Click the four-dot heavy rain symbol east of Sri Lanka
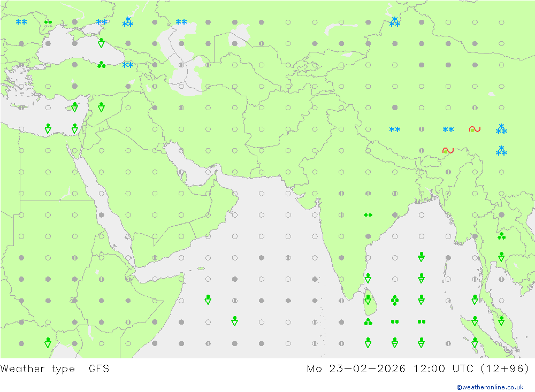Image resolution: width=535 pixels, height=392 pixels. click(x=395, y=300)
